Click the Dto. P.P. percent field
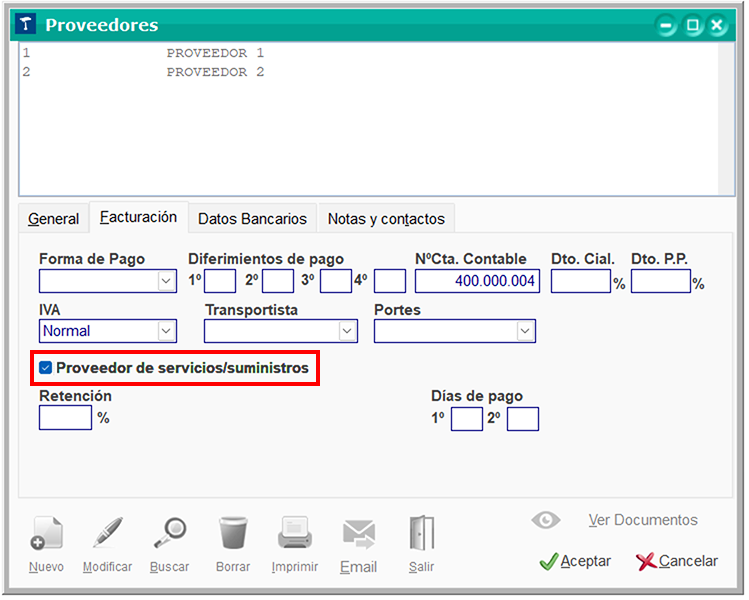The width and height of the screenshot is (749, 600). click(661, 281)
